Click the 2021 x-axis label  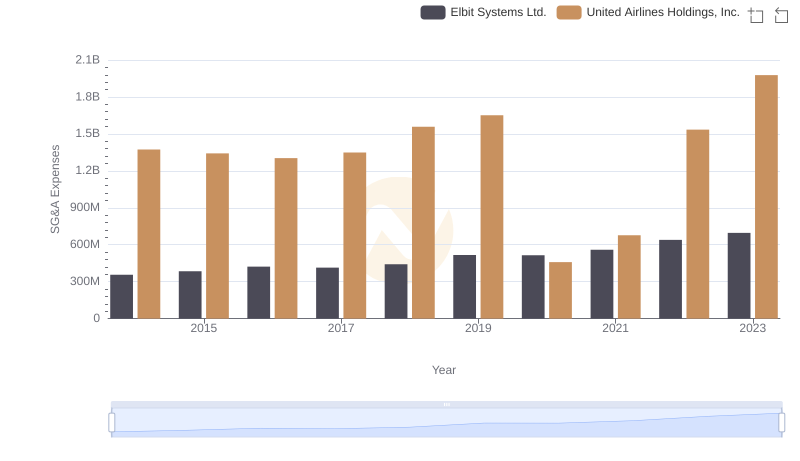click(x=615, y=328)
